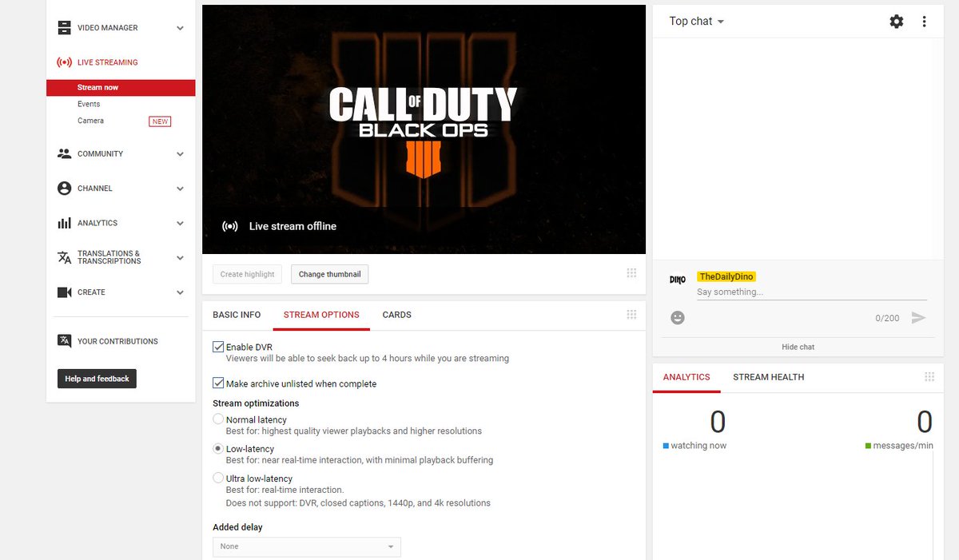This screenshot has height=560, width=959.
Task: Click the TheDailyDino avatar in chat
Action: [x=678, y=280]
